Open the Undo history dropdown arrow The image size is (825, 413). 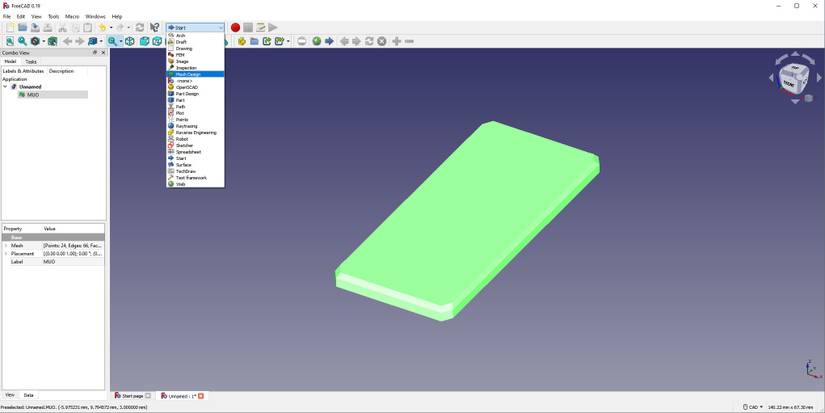(x=110, y=27)
